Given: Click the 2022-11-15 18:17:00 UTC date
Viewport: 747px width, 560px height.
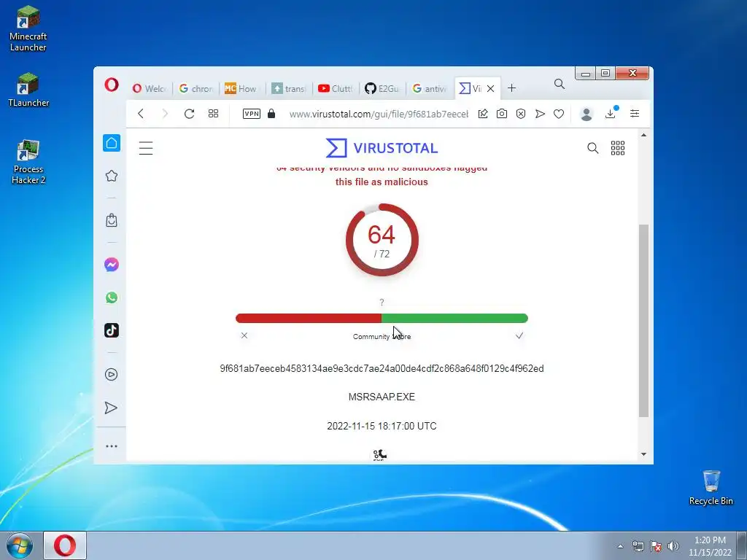Looking at the screenshot, I should (382, 426).
